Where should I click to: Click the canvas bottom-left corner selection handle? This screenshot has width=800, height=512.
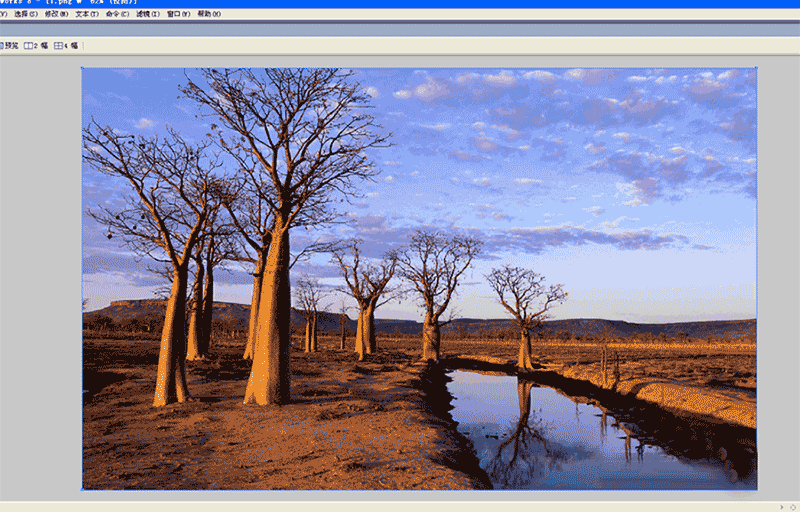(82, 489)
